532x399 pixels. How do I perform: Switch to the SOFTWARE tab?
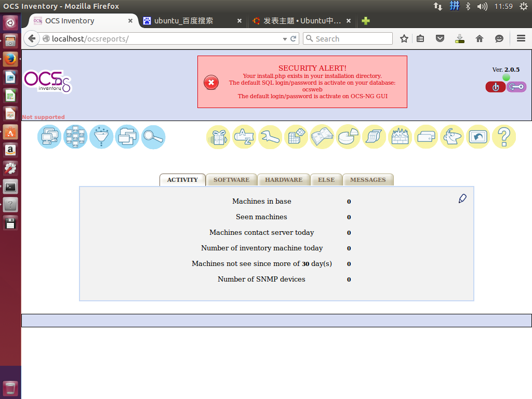231,180
